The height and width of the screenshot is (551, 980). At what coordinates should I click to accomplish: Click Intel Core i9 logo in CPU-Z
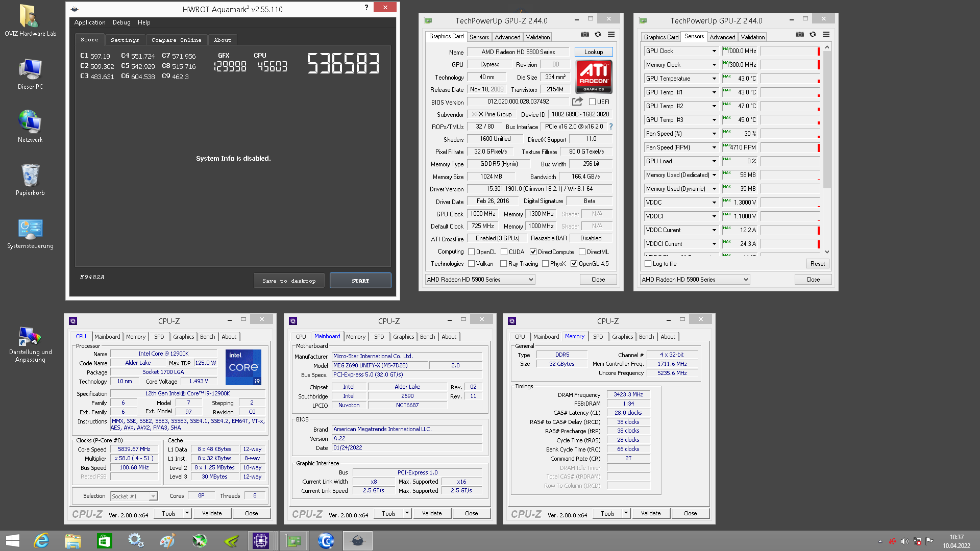[x=243, y=367]
